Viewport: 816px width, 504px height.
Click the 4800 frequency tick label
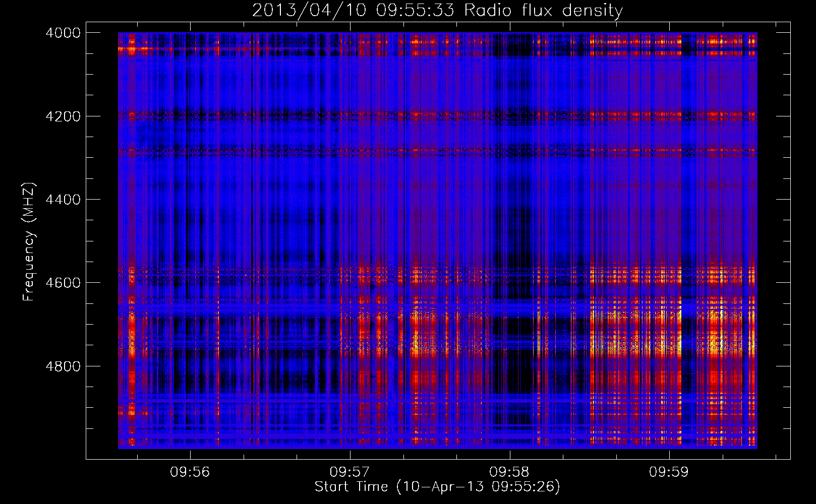63,366
